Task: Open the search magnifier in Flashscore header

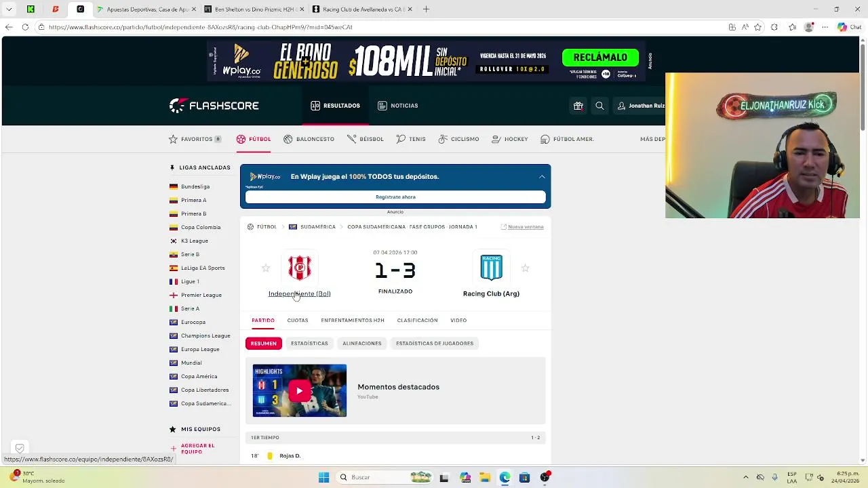Action: [x=599, y=106]
